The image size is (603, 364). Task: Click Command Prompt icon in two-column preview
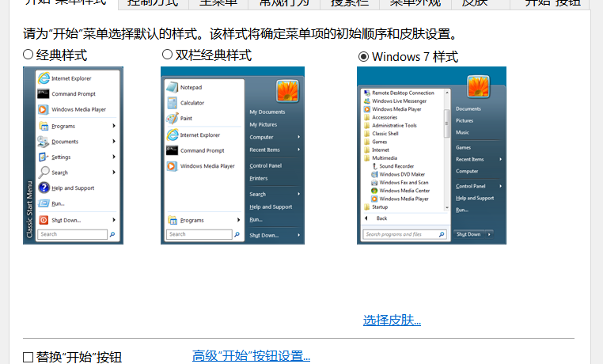click(x=172, y=150)
